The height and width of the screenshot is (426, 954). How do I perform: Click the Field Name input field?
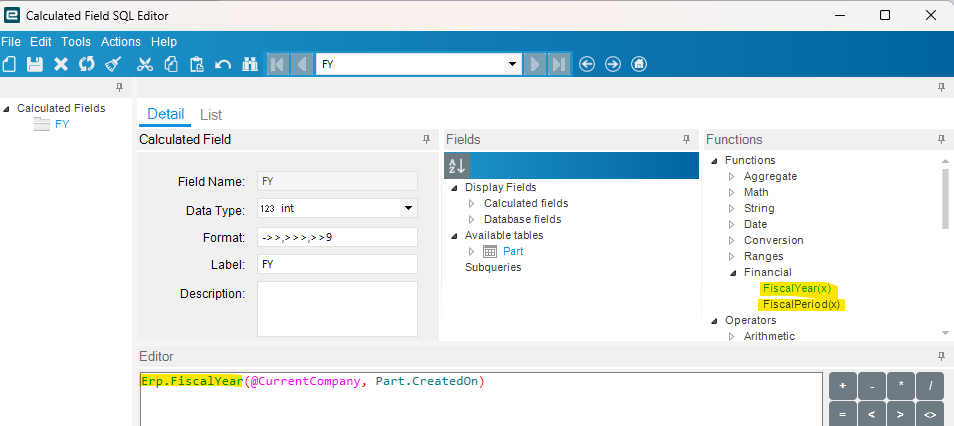[x=337, y=181]
